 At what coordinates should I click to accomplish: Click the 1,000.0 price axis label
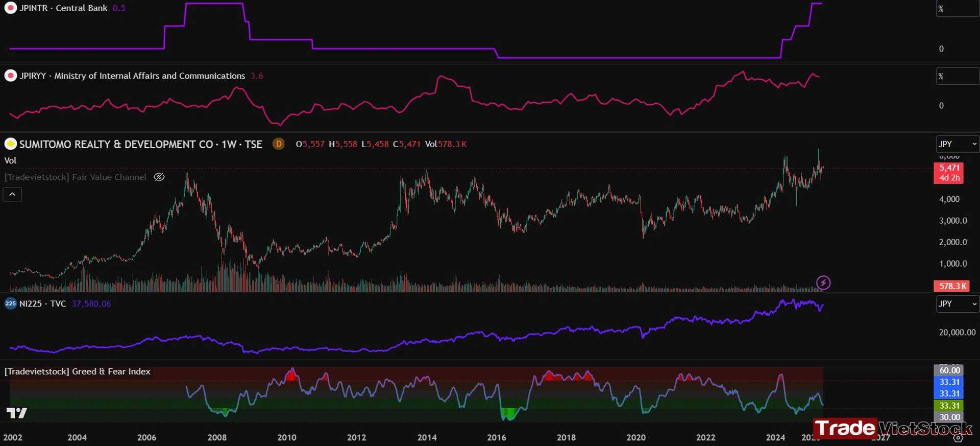point(953,264)
